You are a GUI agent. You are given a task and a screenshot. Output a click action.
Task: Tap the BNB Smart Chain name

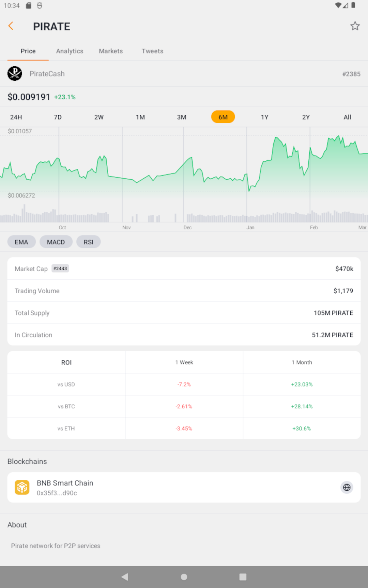pyautogui.click(x=65, y=483)
